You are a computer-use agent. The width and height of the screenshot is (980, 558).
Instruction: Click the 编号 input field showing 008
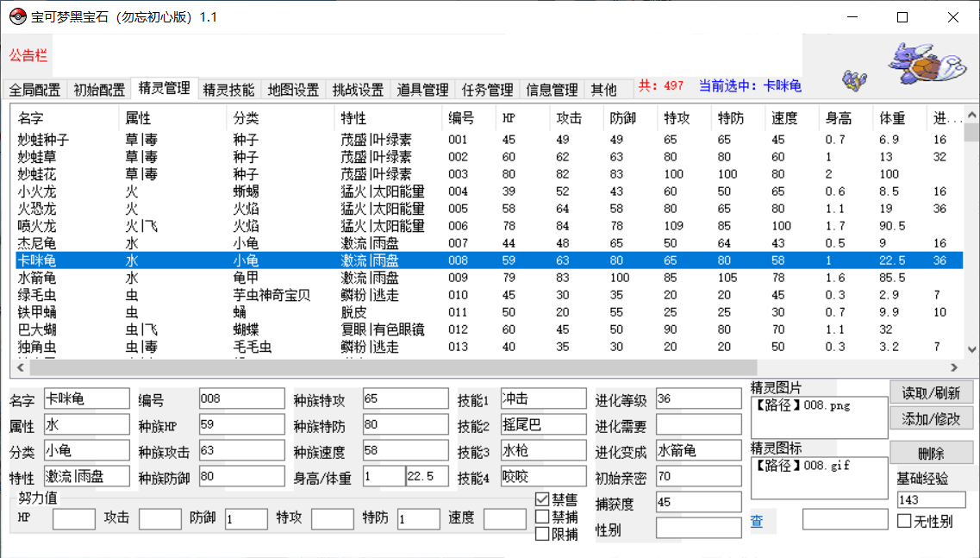(x=242, y=398)
